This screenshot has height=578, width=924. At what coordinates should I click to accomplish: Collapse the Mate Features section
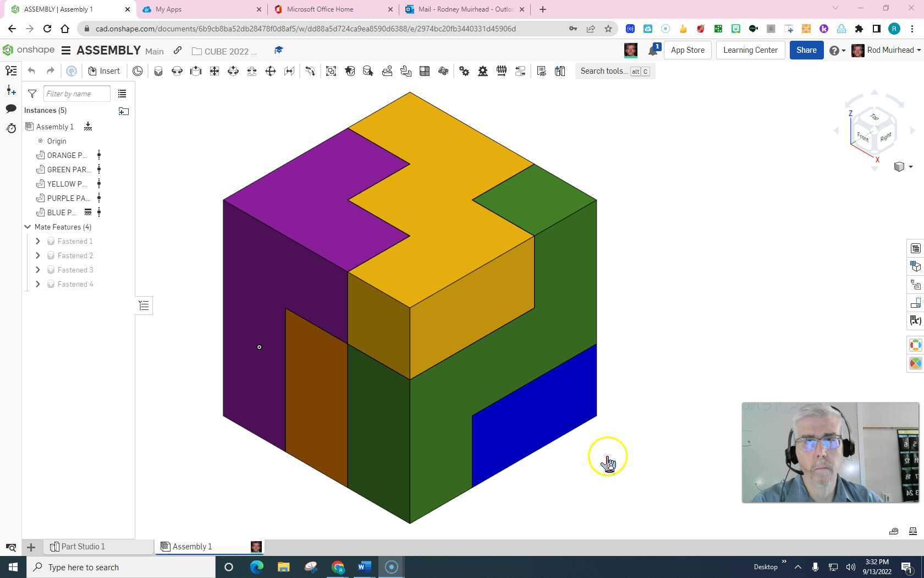pyautogui.click(x=28, y=227)
